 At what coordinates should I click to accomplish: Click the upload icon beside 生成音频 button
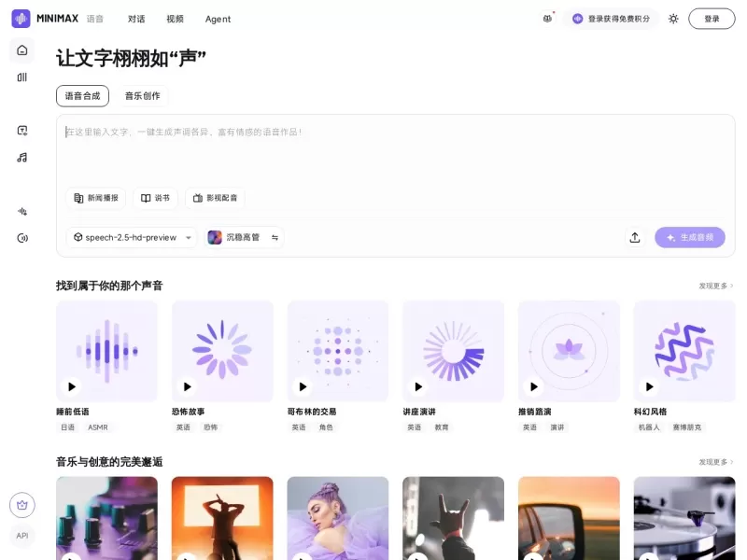pyautogui.click(x=635, y=237)
